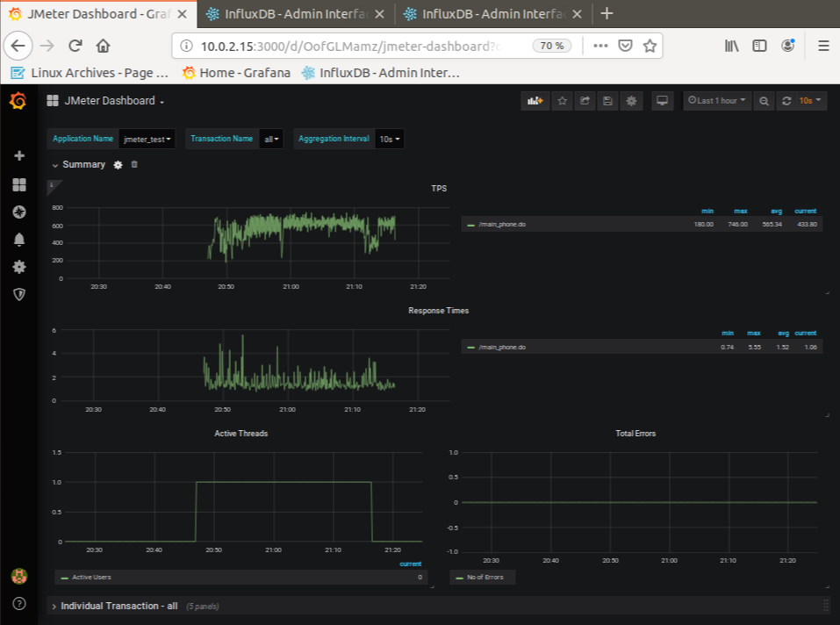
Task: Click the Add panel icon
Action: point(535,101)
